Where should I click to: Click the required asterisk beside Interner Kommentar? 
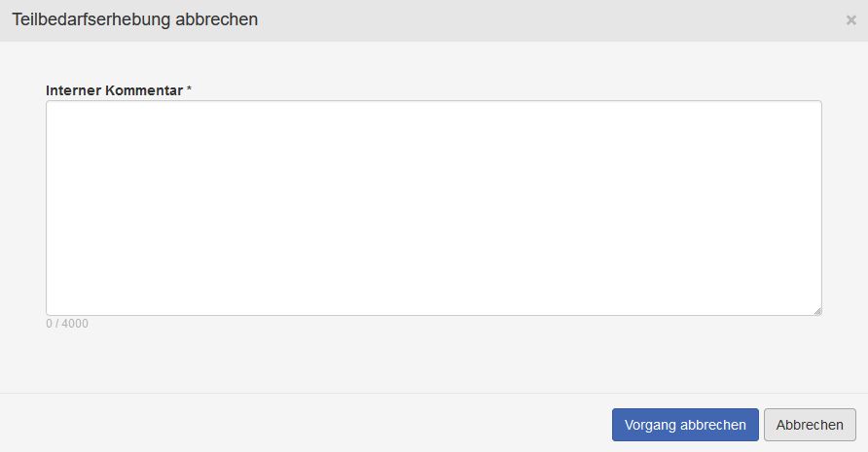190,90
